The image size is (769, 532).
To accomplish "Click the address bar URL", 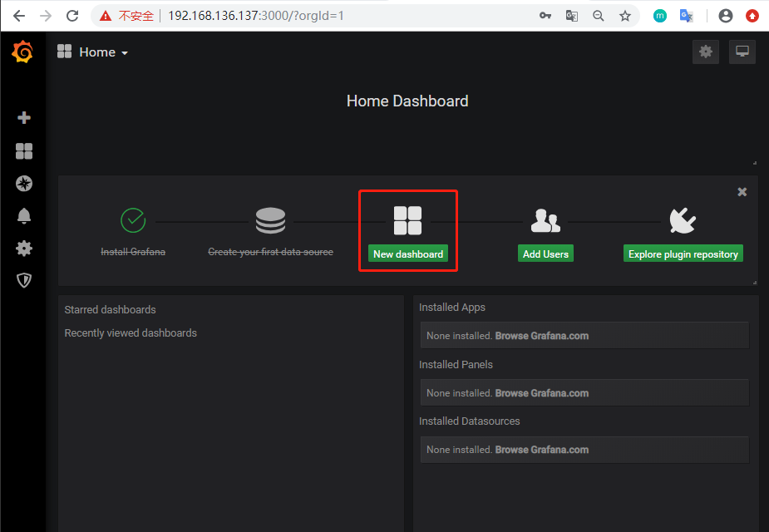I will 255,16.
